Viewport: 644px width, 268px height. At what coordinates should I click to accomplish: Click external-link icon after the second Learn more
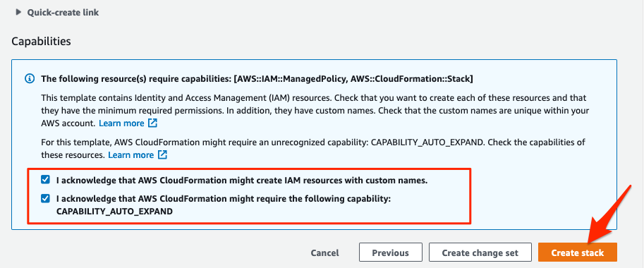point(163,154)
